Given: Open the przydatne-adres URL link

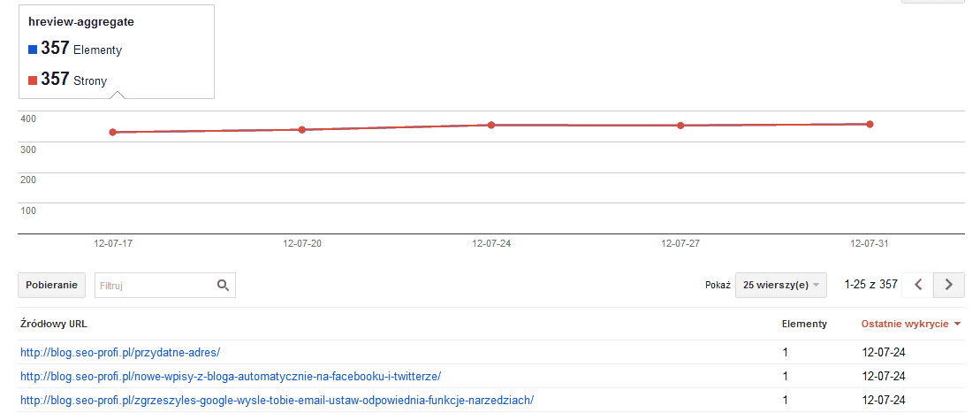Looking at the screenshot, I should pyautogui.click(x=120, y=352).
